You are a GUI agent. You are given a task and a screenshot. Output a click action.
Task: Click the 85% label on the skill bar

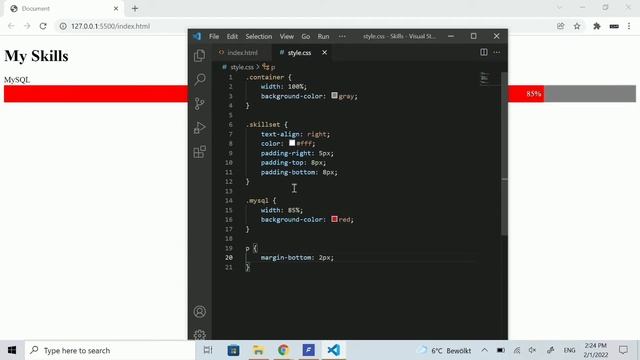coord(533,94)
